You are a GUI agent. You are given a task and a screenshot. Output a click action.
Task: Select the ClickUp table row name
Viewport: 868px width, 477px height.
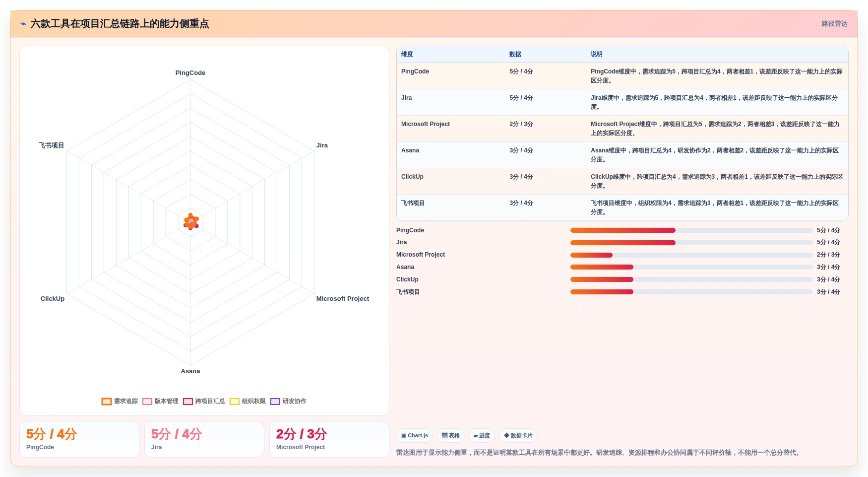coord(412,177)
